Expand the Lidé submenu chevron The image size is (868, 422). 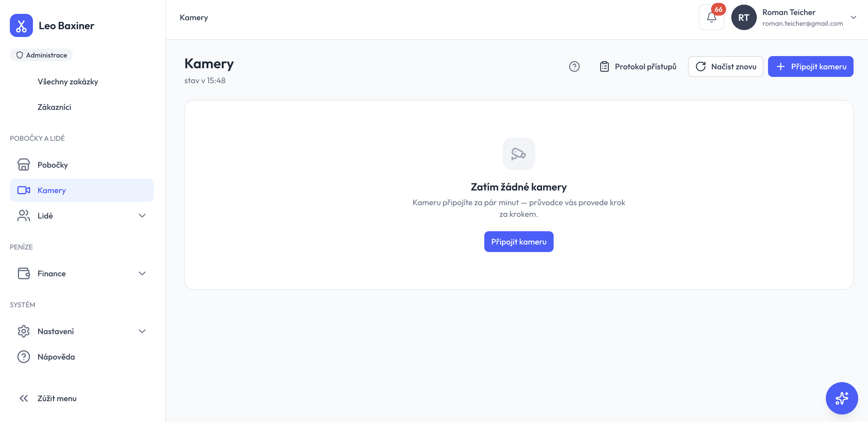(x=142, y=216)
